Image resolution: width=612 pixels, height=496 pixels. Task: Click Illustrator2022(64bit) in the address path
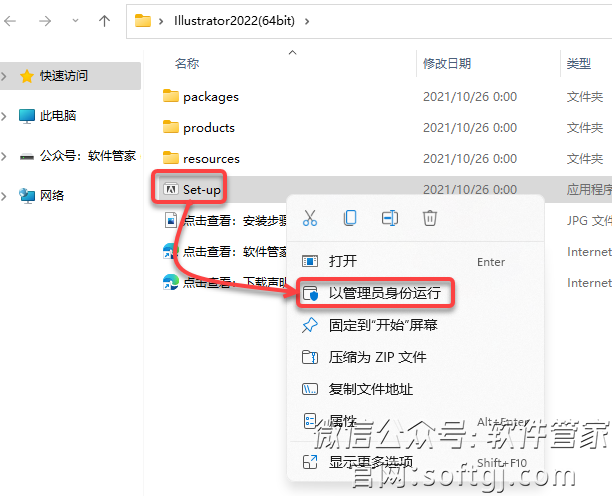(x=234, y=21)
